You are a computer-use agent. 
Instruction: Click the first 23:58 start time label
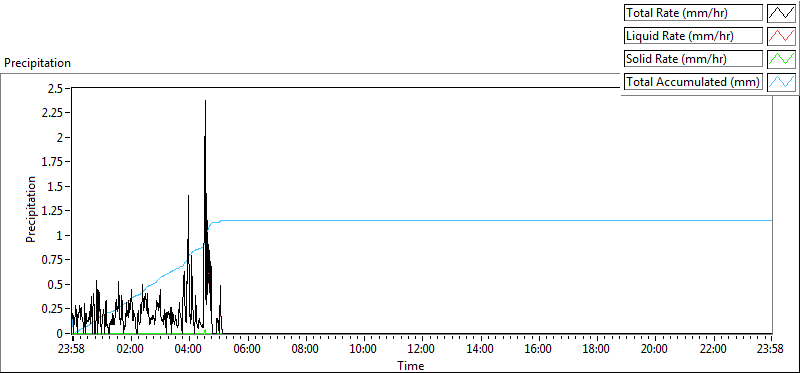pyautogui.click(x=72, y=350)
